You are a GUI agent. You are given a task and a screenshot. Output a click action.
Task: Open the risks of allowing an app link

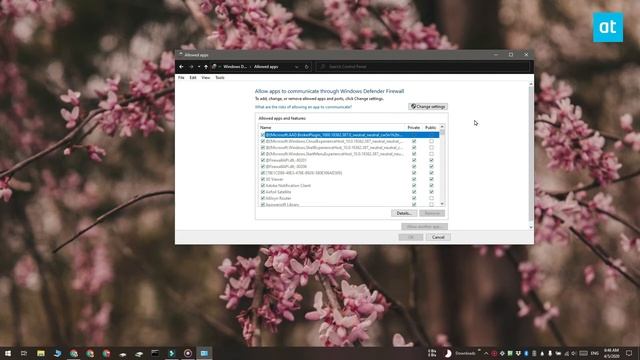[303, 107]
